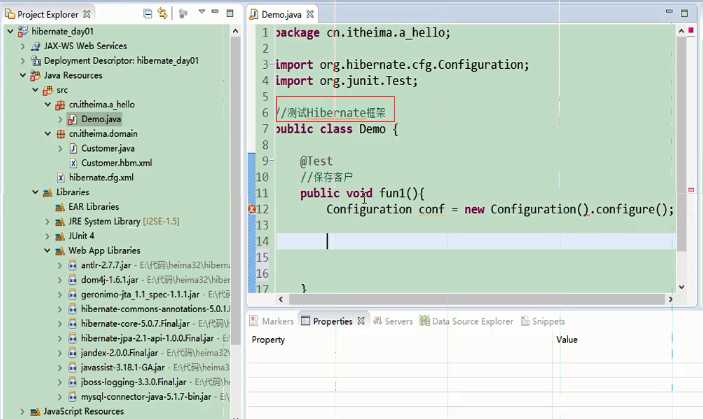Click the Customer.hbm.xml file icon

(x=73, y=163)
